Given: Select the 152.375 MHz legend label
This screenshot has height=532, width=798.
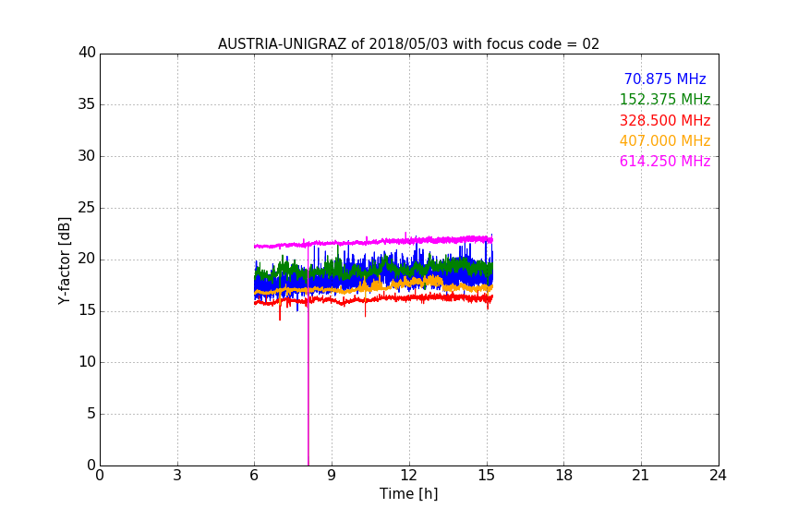Looking at the screenshot, I should (x=665, y=99).
